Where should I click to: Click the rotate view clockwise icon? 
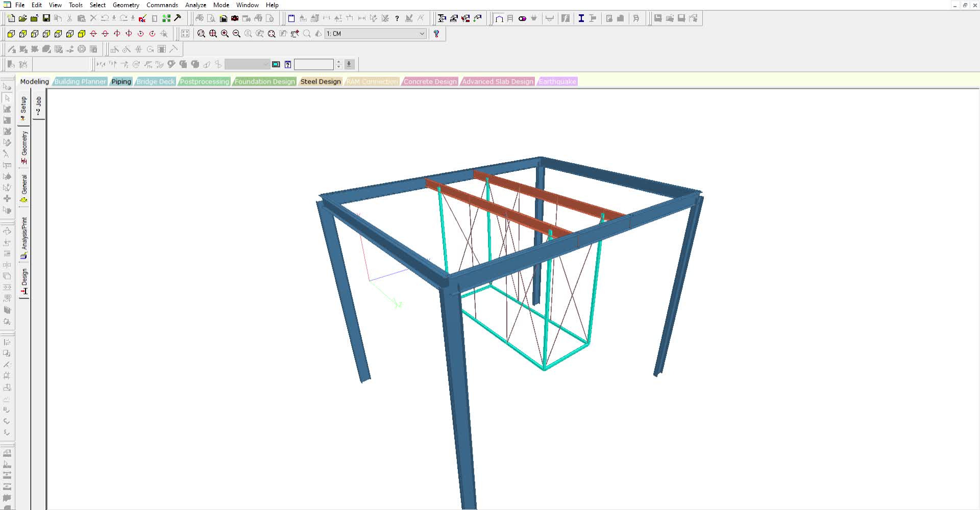point(152,34)
